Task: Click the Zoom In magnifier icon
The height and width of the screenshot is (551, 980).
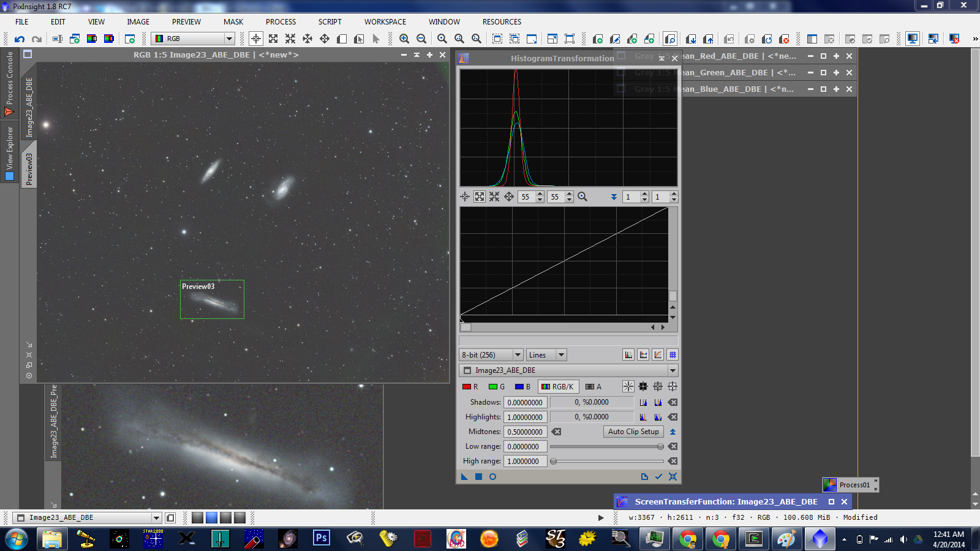Action: (x=404, y=39)
